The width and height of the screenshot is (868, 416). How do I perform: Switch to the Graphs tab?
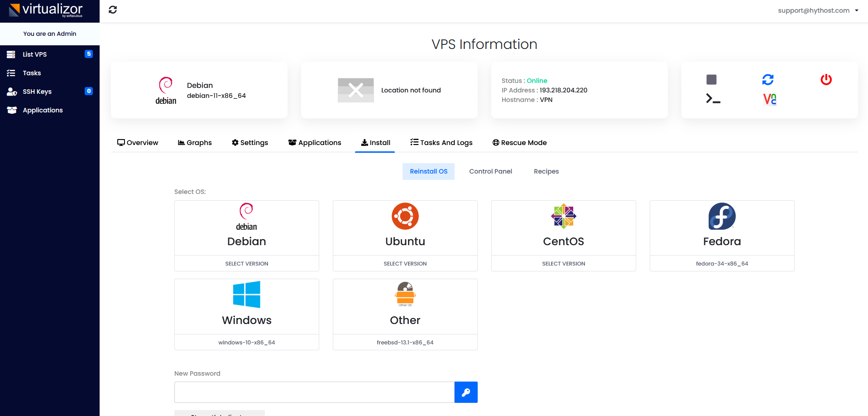pos(195,143)
